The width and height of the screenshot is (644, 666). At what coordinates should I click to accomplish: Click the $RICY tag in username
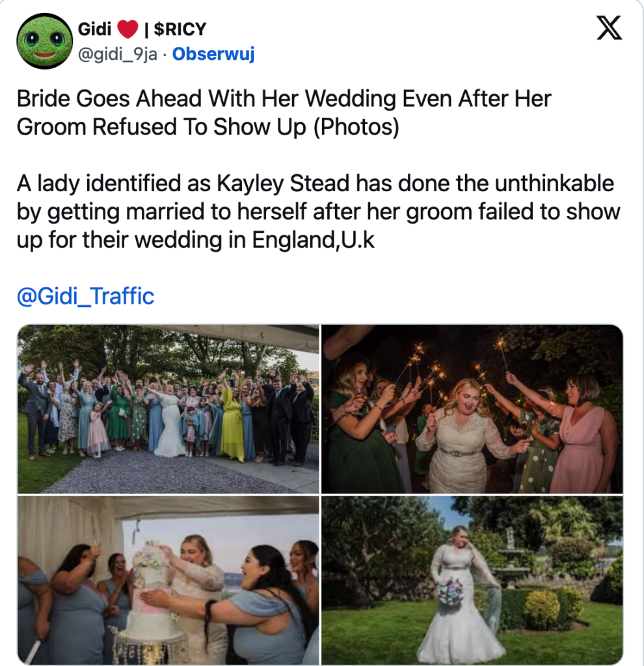[x=180, y=29]
